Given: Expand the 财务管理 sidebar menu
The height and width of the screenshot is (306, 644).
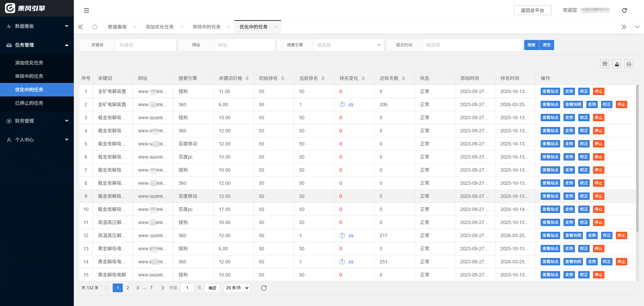Looking at the screenshot, I should pos(37,121).
